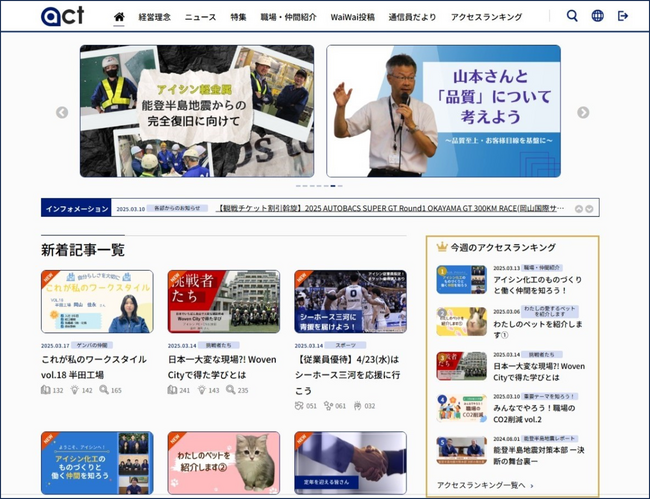The height and width of the screenshot is (499, 650).
Task: Click lightbulb icon count 143 under Woven City article
Action: pyautogui.click(x=201, y=390)
